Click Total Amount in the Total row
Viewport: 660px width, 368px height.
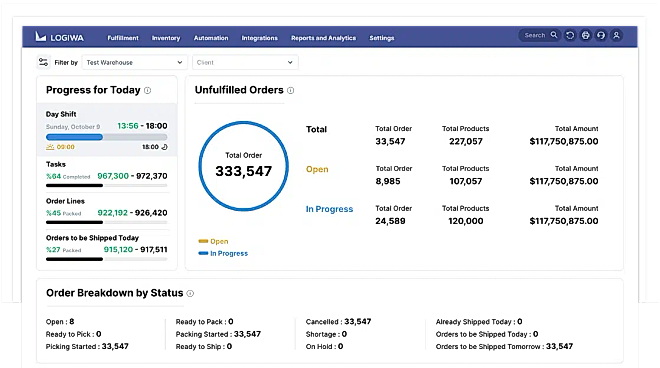click(x=564, y=141)
